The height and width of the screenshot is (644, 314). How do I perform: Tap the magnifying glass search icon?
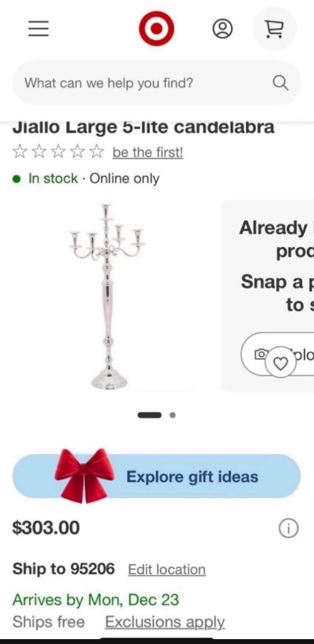tap(280, 83)
